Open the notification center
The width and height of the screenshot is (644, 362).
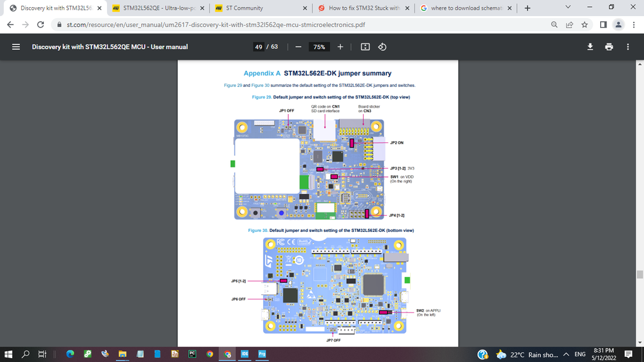tap(629, 355)
